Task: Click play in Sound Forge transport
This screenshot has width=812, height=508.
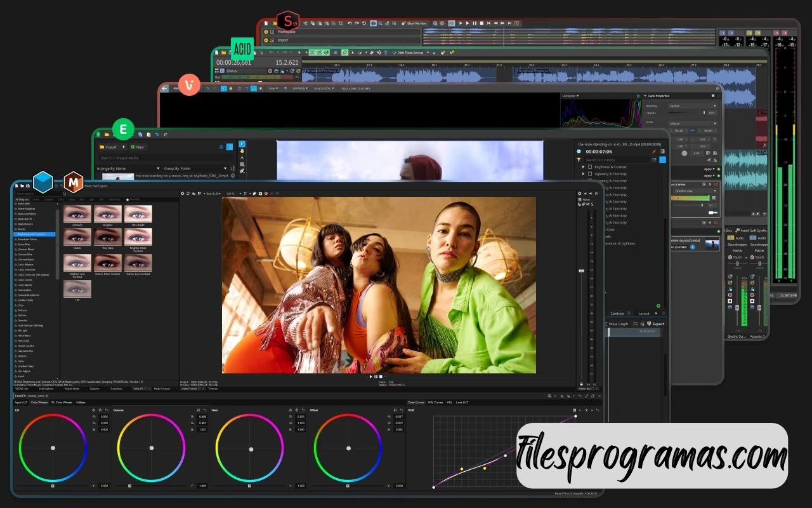Action: tap(468, 23)
